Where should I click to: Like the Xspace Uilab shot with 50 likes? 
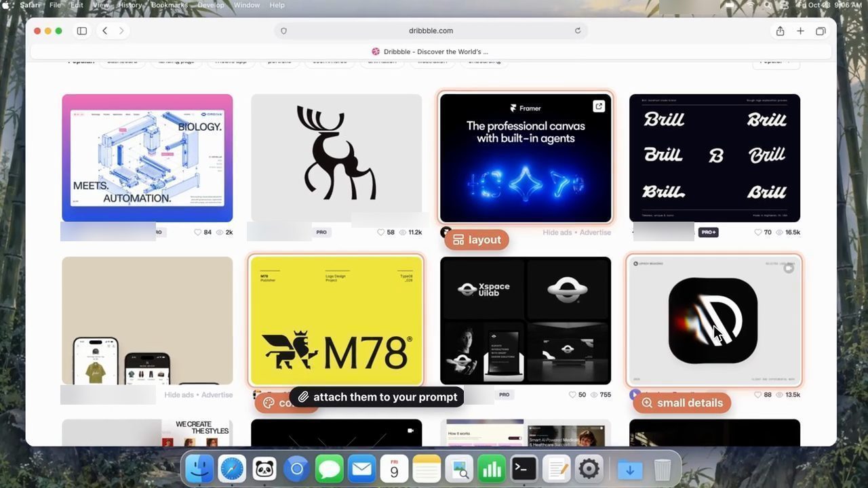[x=573, y=394]
